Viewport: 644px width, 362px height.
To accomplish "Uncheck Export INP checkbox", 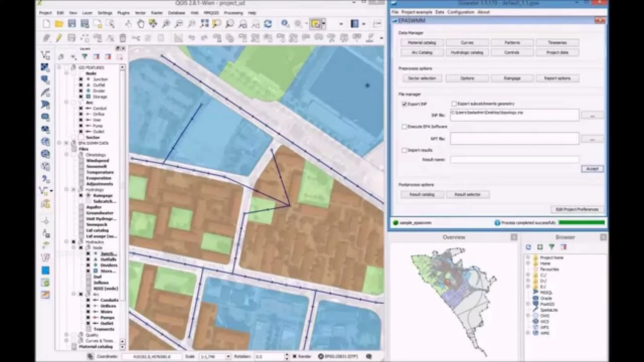I will 404,104.
